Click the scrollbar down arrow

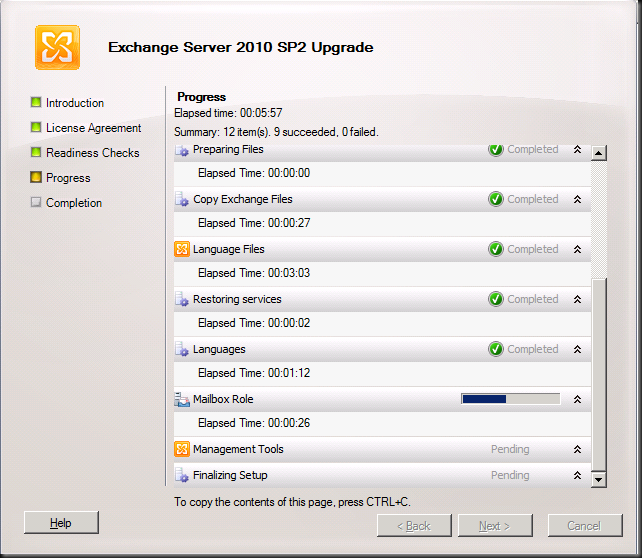click(x=599, y=479)
